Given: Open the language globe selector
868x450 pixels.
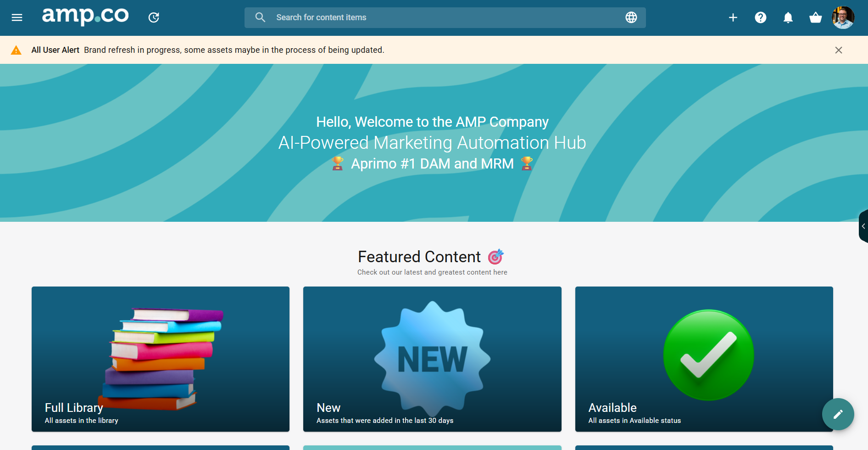Looking at the screenshot, I should point(631,17).
